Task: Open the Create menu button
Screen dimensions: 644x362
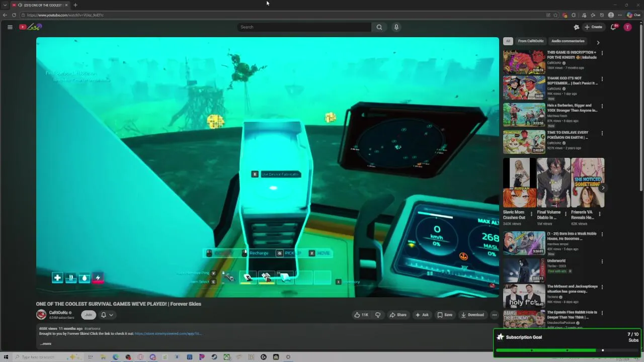Action: pyautogui.click(x=593, y=27)
